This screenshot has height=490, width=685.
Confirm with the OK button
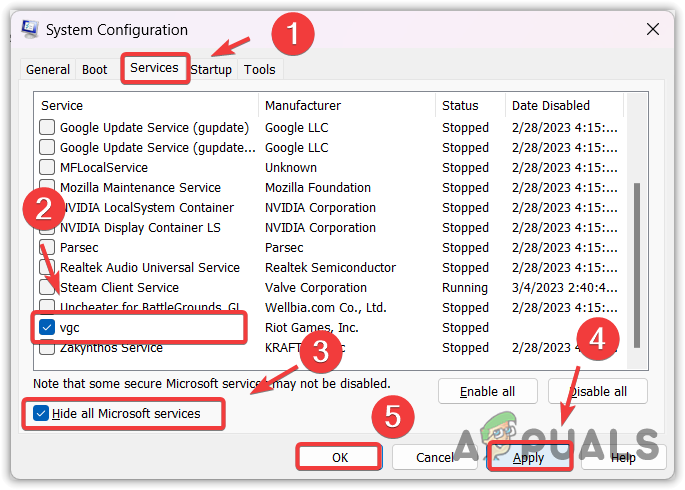[x=339, y=457]
